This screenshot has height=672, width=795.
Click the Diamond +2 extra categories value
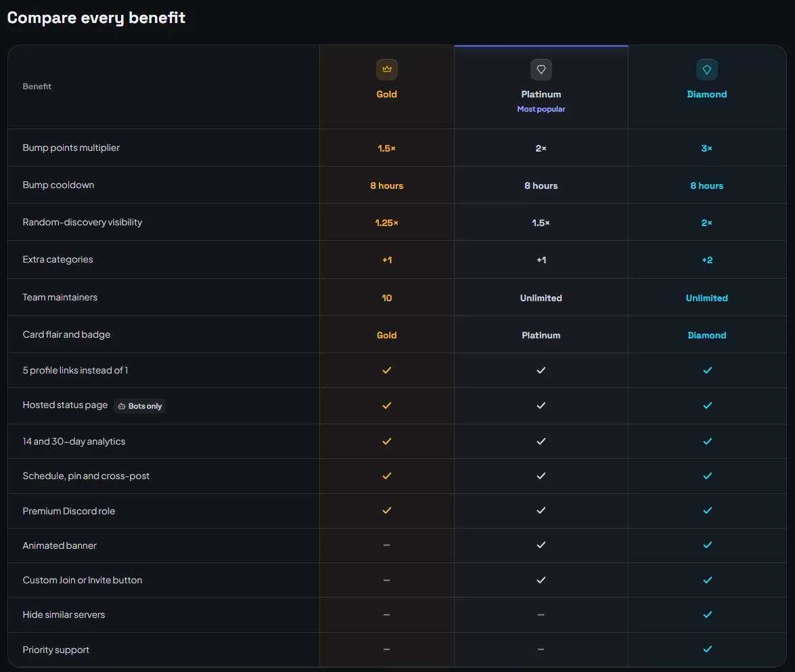[x=707, y=260]
